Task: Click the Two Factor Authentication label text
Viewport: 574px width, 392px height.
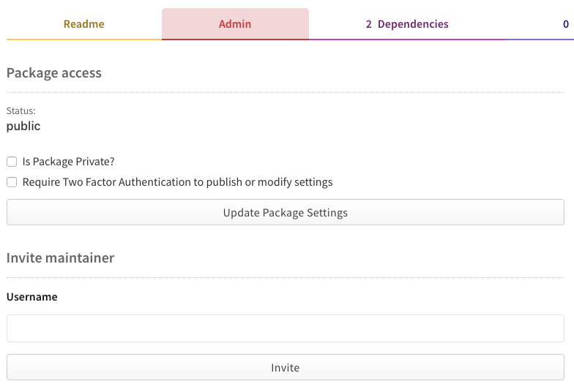Action: click(178, 182)
